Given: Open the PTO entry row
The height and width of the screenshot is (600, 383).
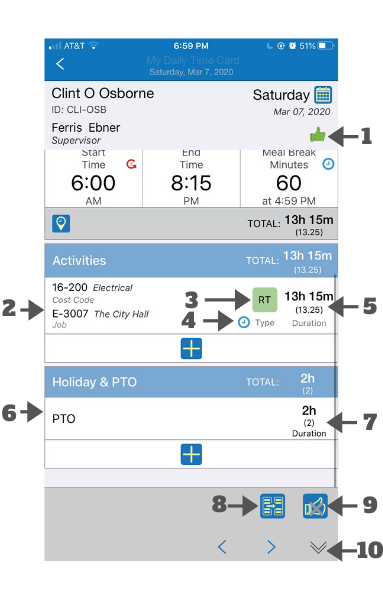Looking at the screenshot, I should click(x=191, y=419).
